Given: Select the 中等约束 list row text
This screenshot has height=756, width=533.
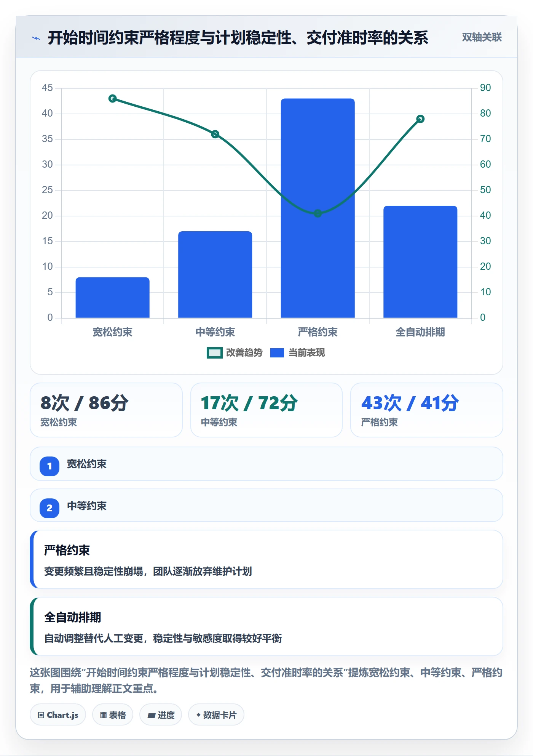Looking at the screenshot, I should tap(87, 506).
